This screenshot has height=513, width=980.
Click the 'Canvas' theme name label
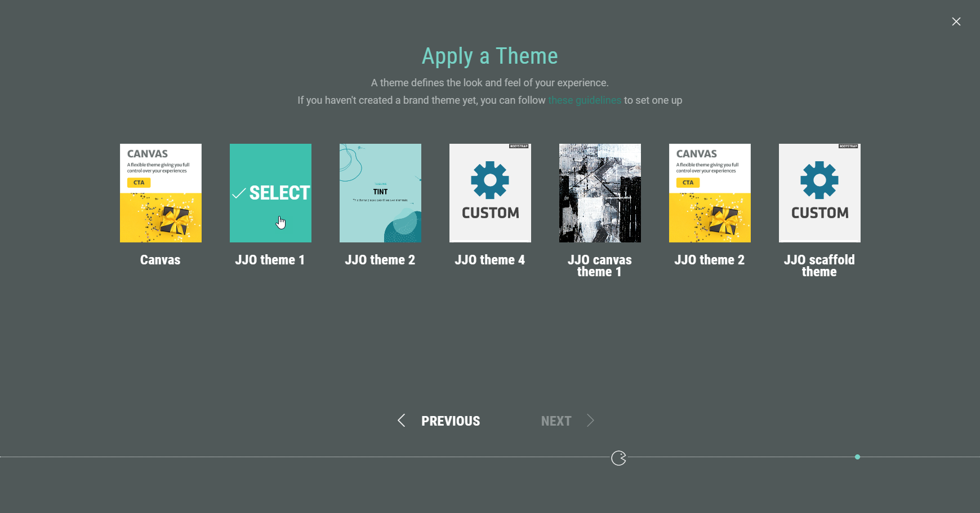tap(161, 260)
